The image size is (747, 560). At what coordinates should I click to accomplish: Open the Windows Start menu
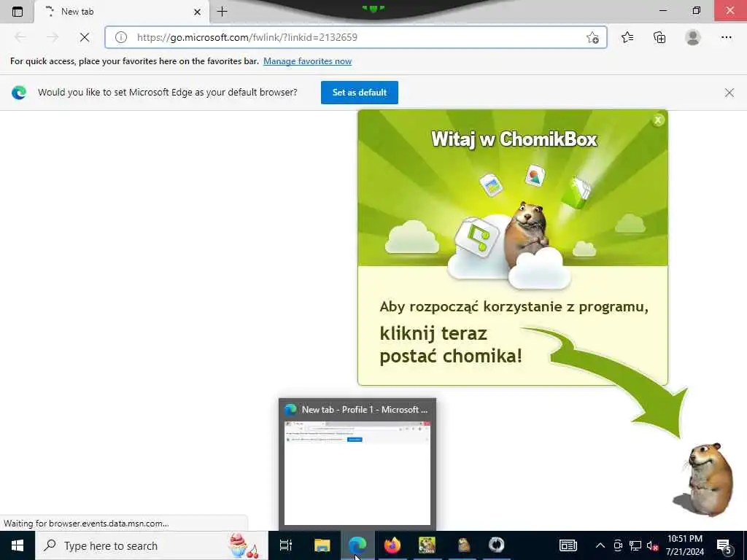pyautogui.click(x=18, y=545)
